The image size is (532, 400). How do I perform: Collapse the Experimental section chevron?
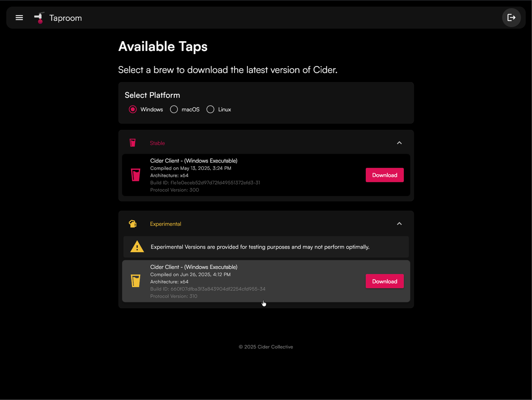tap(399, 224)
